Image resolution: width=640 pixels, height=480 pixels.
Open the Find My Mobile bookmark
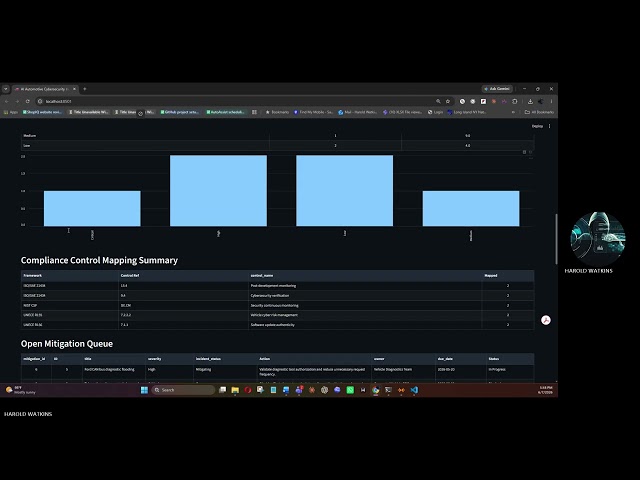[313, 112]
